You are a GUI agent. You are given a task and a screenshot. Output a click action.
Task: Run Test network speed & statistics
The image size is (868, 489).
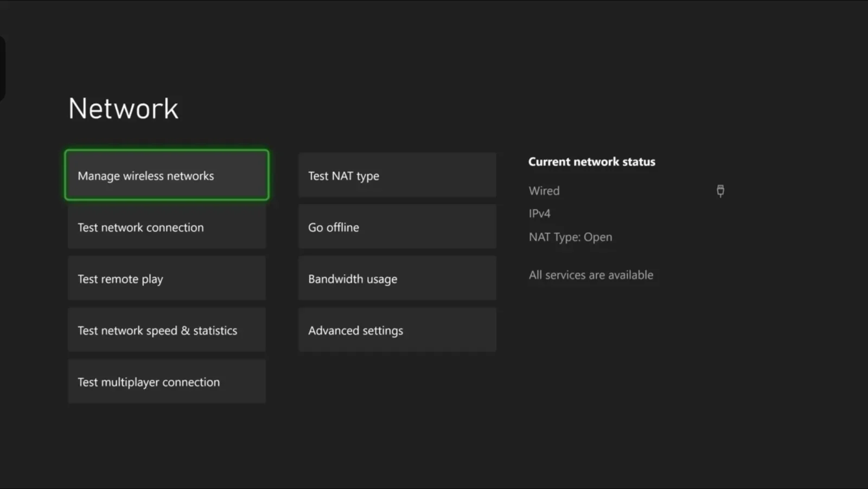[166, 330]
